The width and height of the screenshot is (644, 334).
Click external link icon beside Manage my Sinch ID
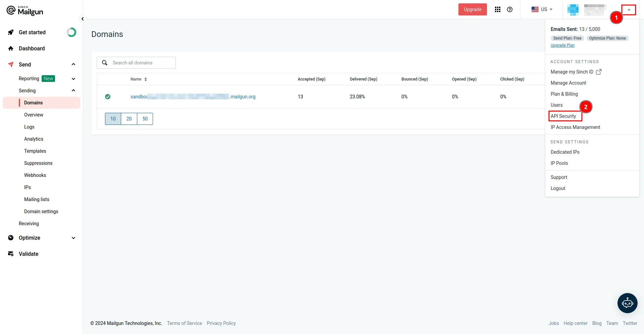tap(599, 72)
